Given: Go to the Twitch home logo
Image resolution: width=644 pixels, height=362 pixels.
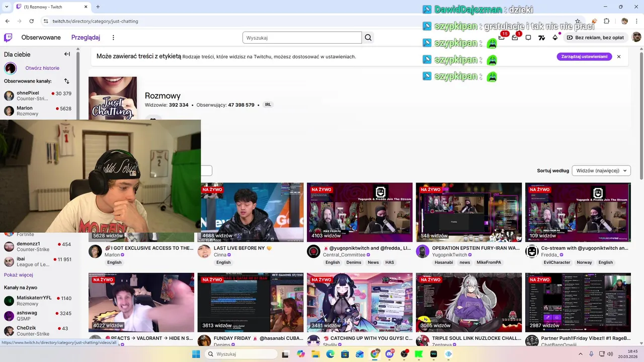Looking at the screenshot, I should 8,38.
